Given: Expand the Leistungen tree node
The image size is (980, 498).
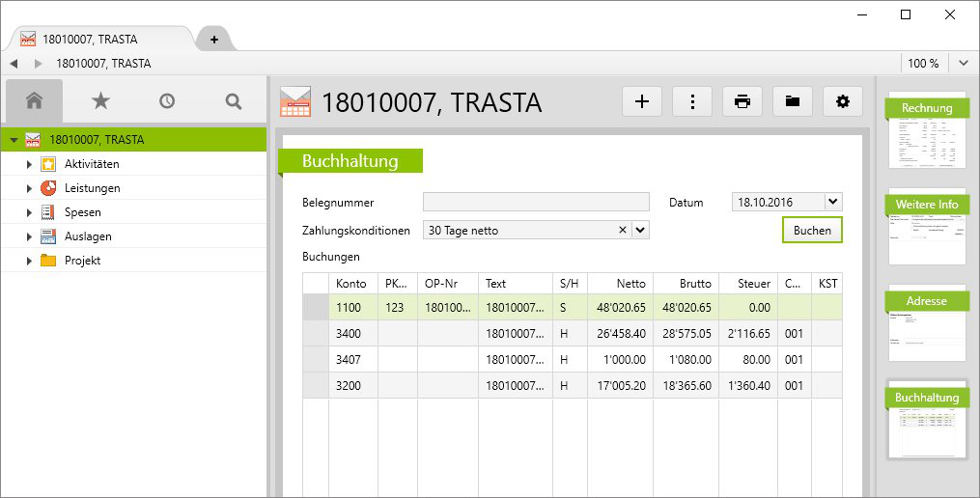Looking at the screenshot, I should [x=29, y=188].
